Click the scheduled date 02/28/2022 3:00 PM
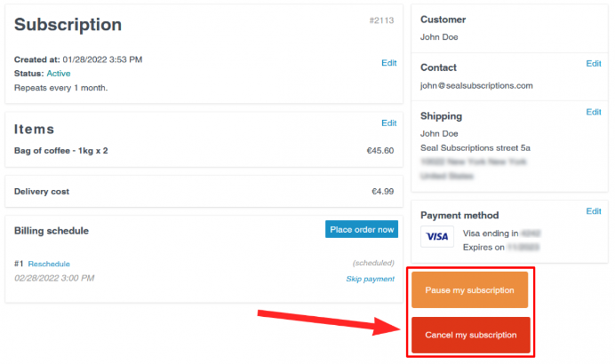This screenshot has width=615, height=364. click(54, 278)
